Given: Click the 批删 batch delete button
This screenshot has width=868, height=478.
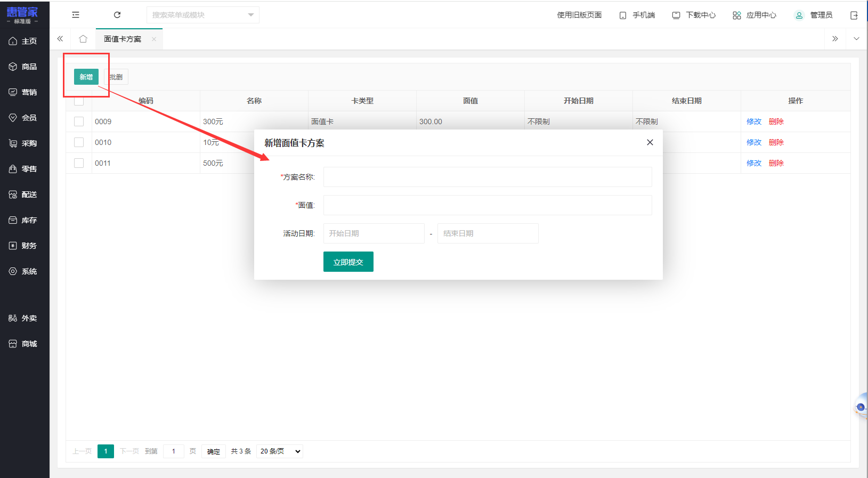Looking at the screenshot, I should [x=116, y=77].
